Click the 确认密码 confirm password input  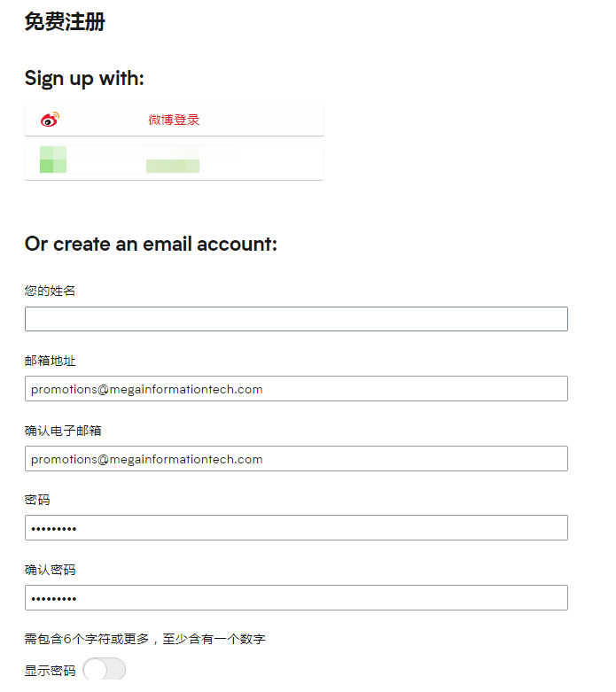[296, 598]
